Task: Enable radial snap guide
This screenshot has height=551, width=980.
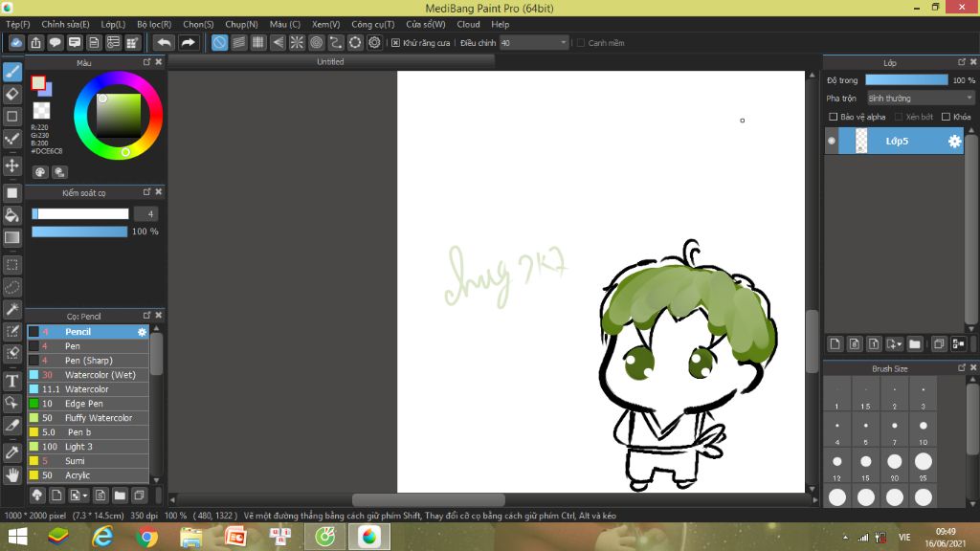Action: tap(297, 42)
